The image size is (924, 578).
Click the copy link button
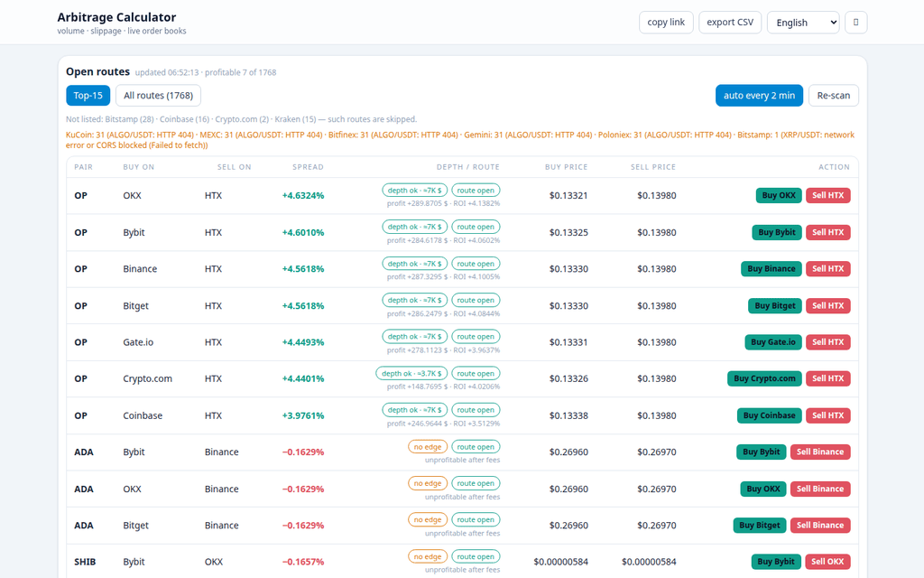666,23
